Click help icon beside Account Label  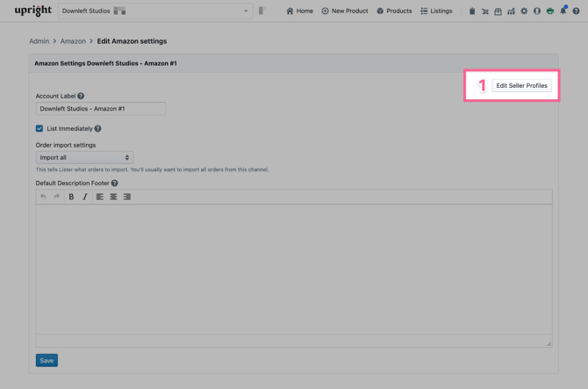(x=81, y=96)
